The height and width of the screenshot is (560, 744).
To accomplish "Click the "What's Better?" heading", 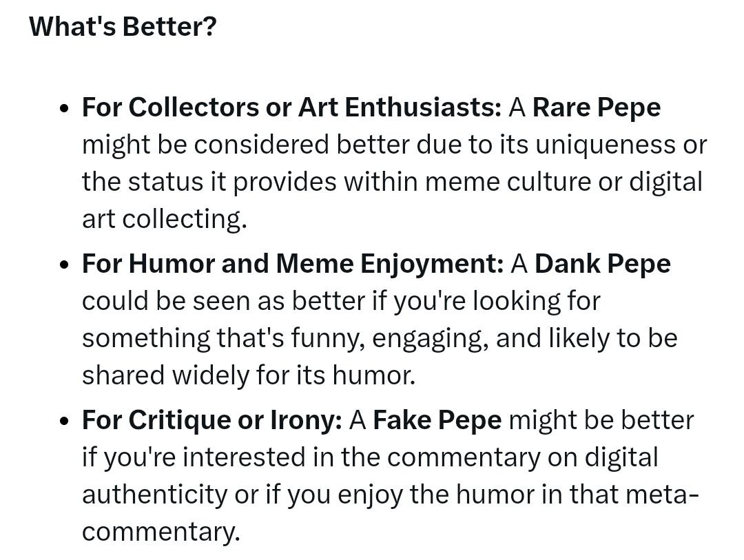I will click(123, 27).
